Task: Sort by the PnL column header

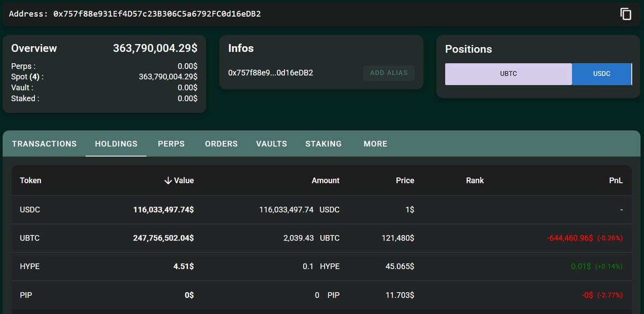Action: (616, 181)
